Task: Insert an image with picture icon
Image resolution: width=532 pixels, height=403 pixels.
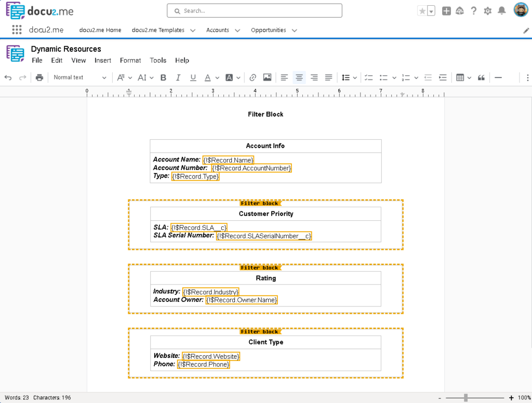Action: tap(268, 77)
